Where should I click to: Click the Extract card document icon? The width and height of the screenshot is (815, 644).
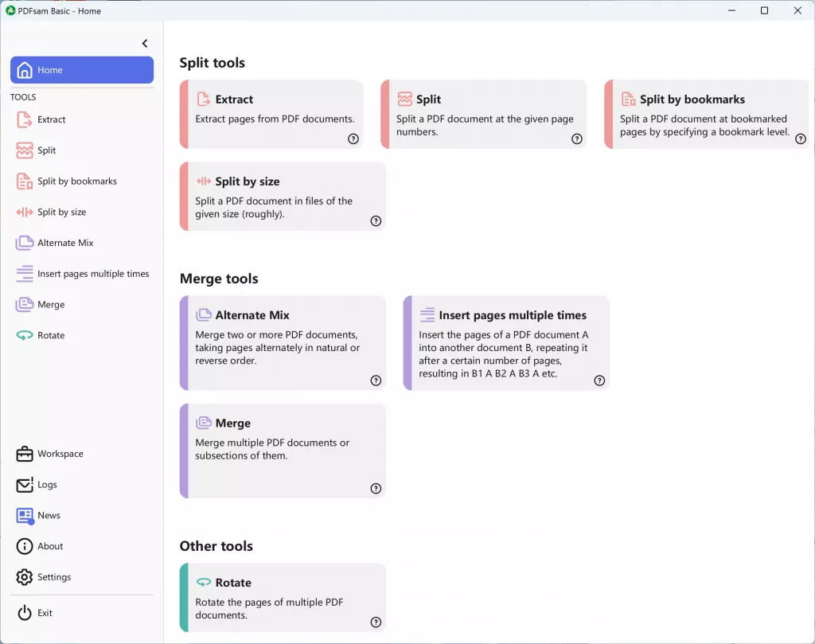click(x=203, y=99)
